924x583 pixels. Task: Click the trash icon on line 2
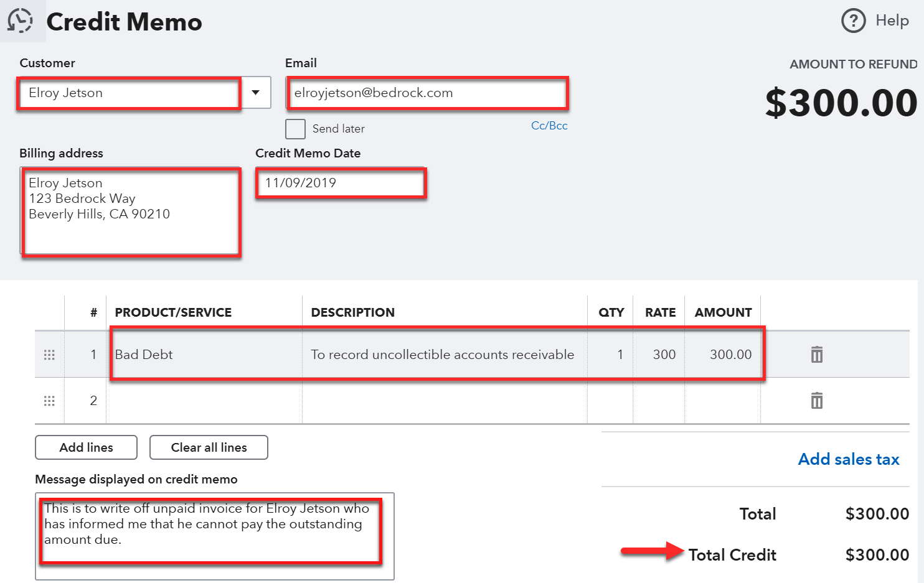[x=816, y=401]
